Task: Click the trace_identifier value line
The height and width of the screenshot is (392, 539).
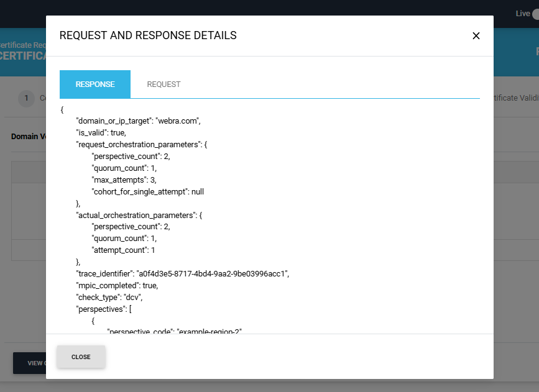Action: coord(183,274)
